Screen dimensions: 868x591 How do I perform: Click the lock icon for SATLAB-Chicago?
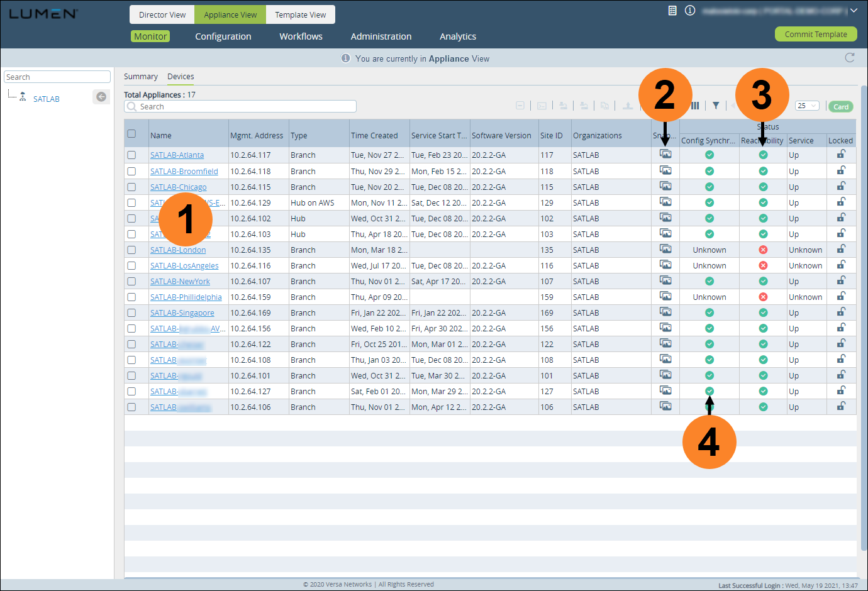(841, 186)
